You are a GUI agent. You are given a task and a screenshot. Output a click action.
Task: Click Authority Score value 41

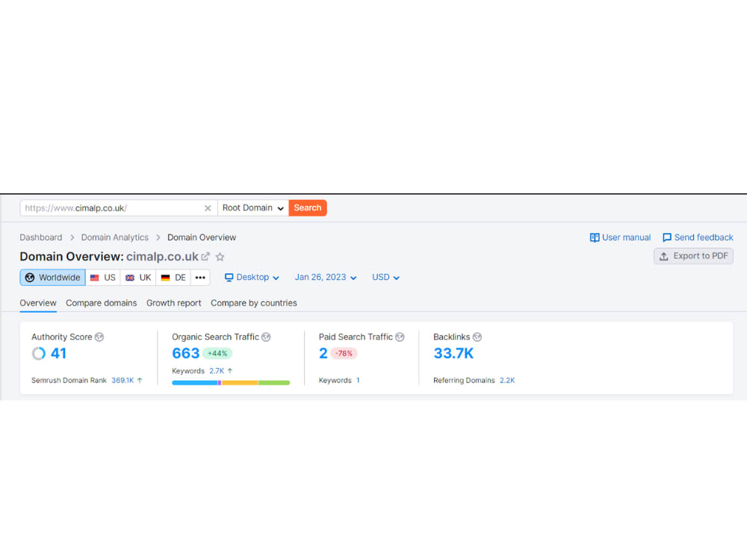click(58, 353)
